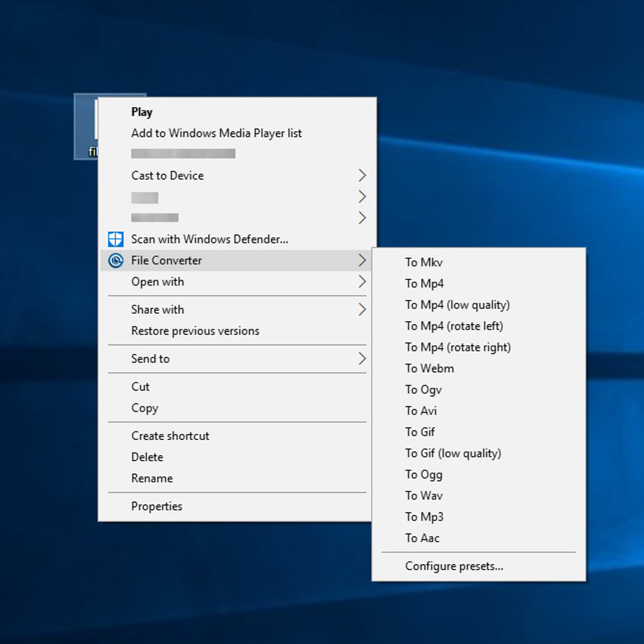Pick the To Webm conversion option
This screenshot has height=644, width=644.
pos(429,369)
